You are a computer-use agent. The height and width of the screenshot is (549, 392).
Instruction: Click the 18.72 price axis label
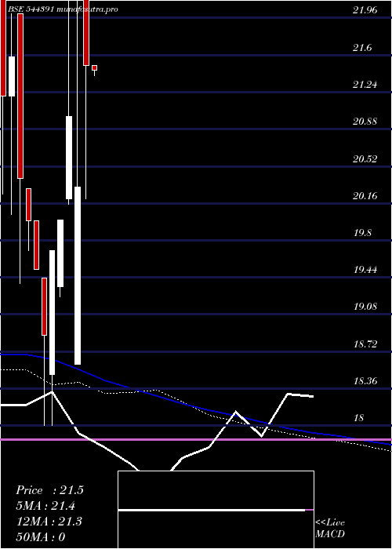[365, 344]
